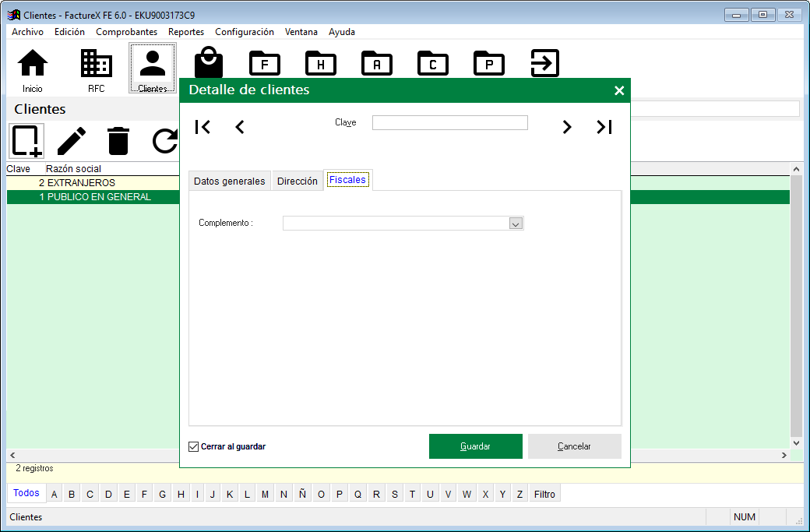The width and height of the screenshot is (810, 532).
Task: Open the Ayuda menu
Action: click(341, 32)
